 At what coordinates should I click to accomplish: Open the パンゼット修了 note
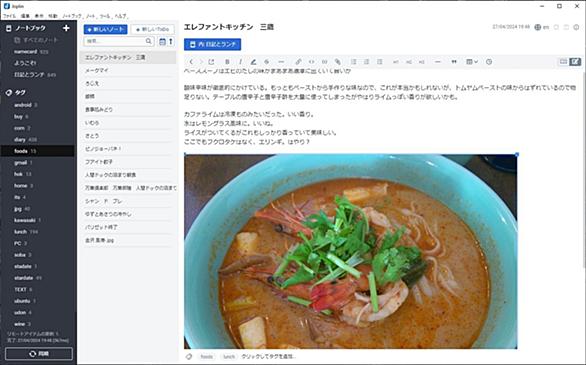[x=128, y=227]
